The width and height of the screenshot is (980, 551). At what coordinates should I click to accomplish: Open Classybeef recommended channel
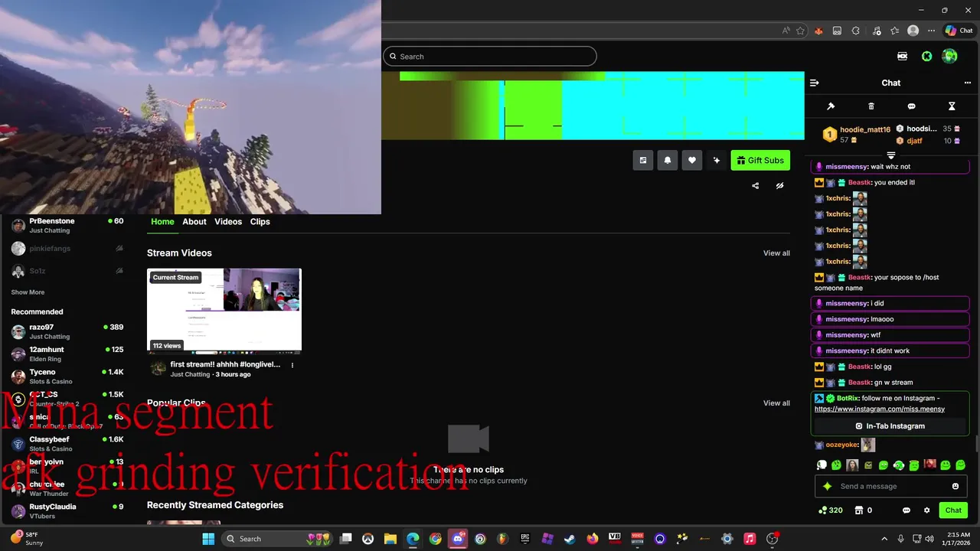tap(67, 444)
